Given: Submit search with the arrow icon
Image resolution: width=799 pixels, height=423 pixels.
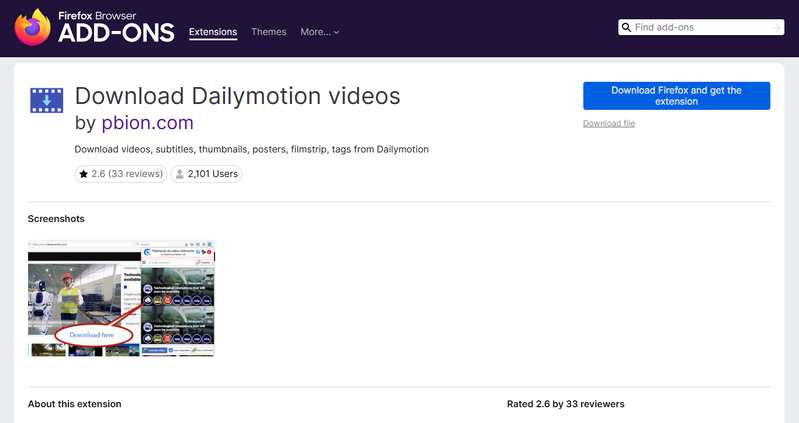Looking at the screenshot, I should 776,27.
